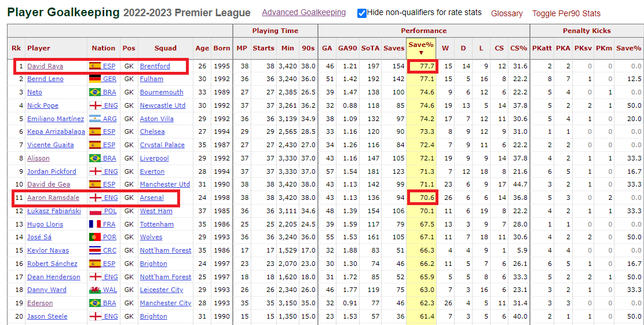This screenshot has width=644, height=325.
Task: Open the Brentford squad link
Action: [155, 65]
